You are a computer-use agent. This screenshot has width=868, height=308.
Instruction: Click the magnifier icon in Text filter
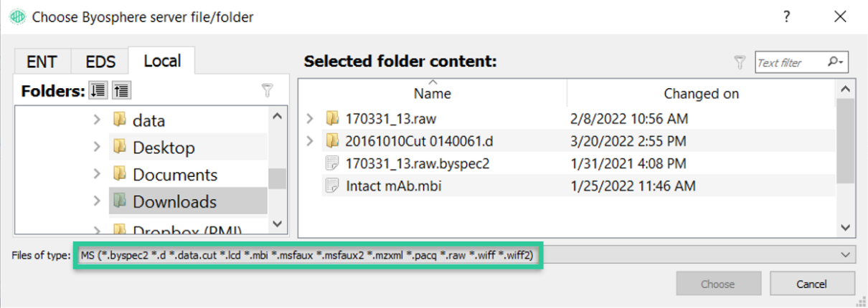pyautogui.click(x=836, y=62)
